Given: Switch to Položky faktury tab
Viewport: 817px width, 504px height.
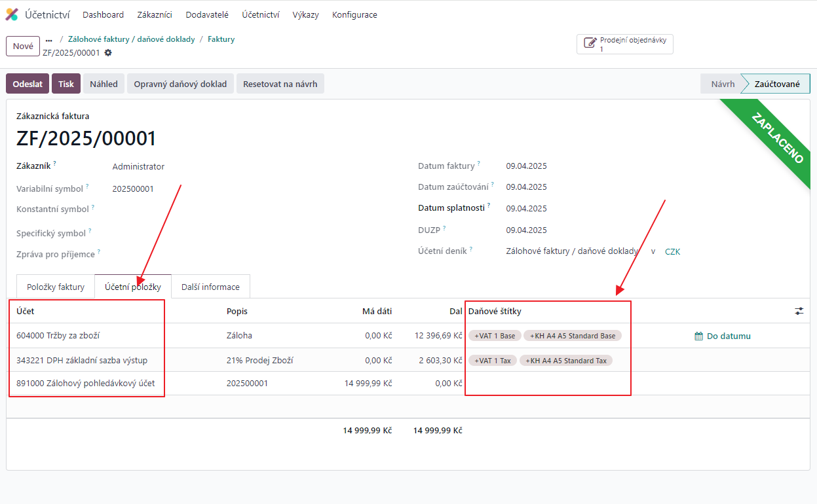Looking at the screenshot, I should pyautogui.click(x=56, y=287).
